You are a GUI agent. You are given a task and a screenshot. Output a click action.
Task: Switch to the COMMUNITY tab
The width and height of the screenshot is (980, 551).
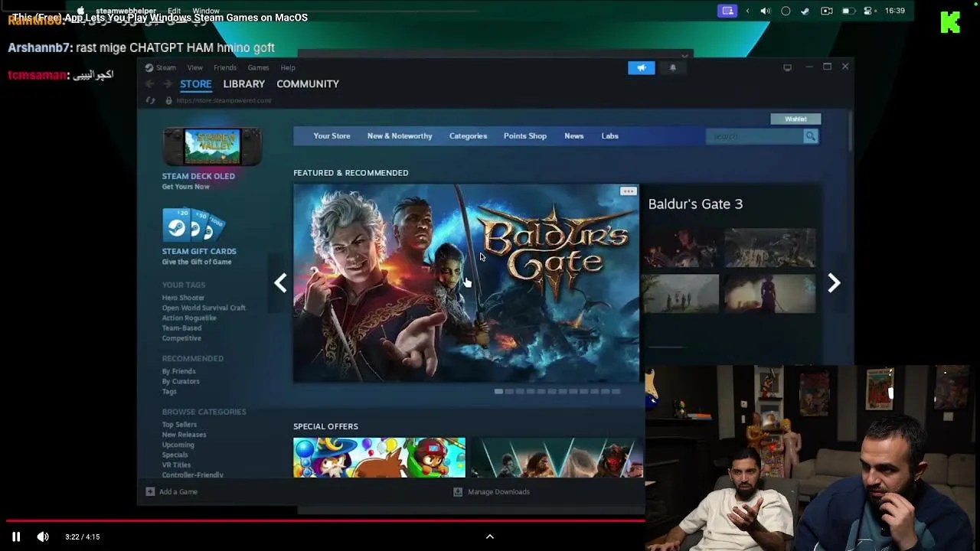pos(308,83)
